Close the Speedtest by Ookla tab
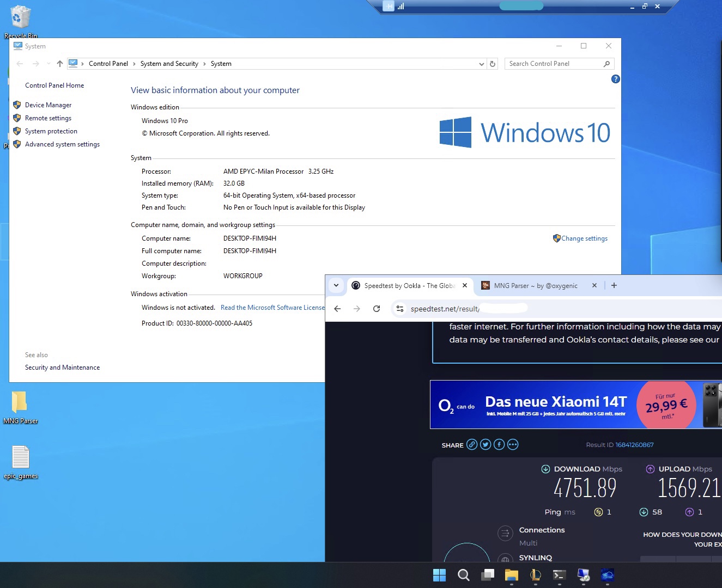The width and height of the screenshot is (722, 588). click(x=465, y=285)
